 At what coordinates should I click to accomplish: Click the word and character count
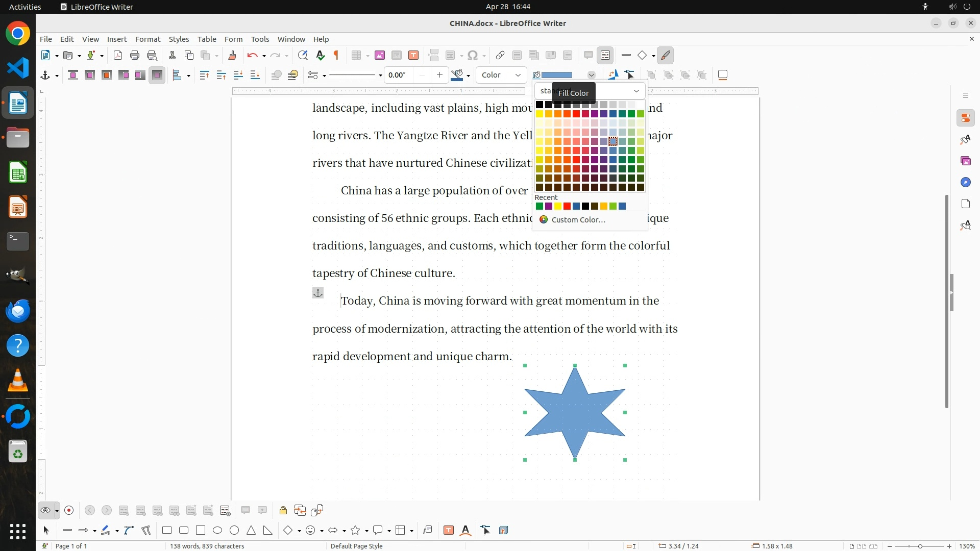tap(207, 546)
